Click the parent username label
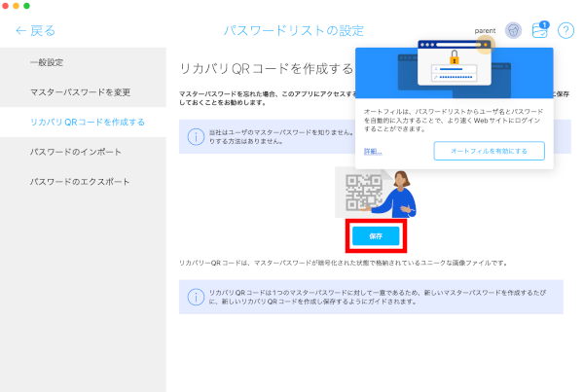This screenshot has height=392, width=584. tap(485, 31)
